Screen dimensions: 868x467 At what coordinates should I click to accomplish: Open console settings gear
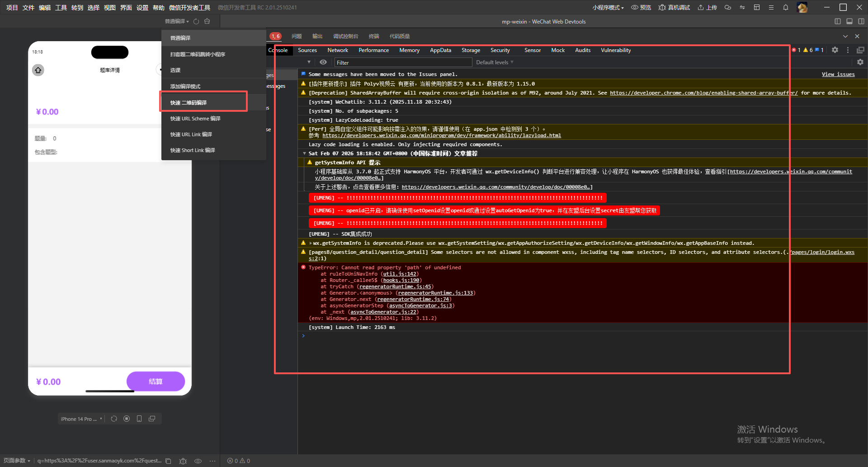tap(860, 62)
